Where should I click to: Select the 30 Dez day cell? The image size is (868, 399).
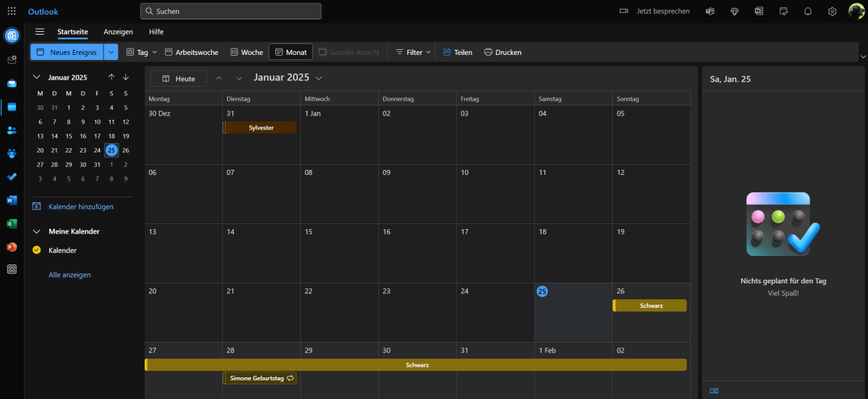click(184, 134)
